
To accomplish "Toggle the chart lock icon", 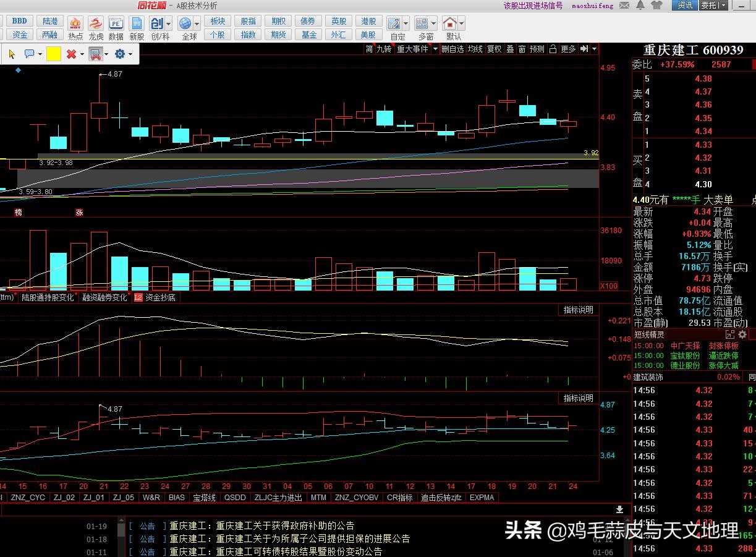I will click(553, 49).
